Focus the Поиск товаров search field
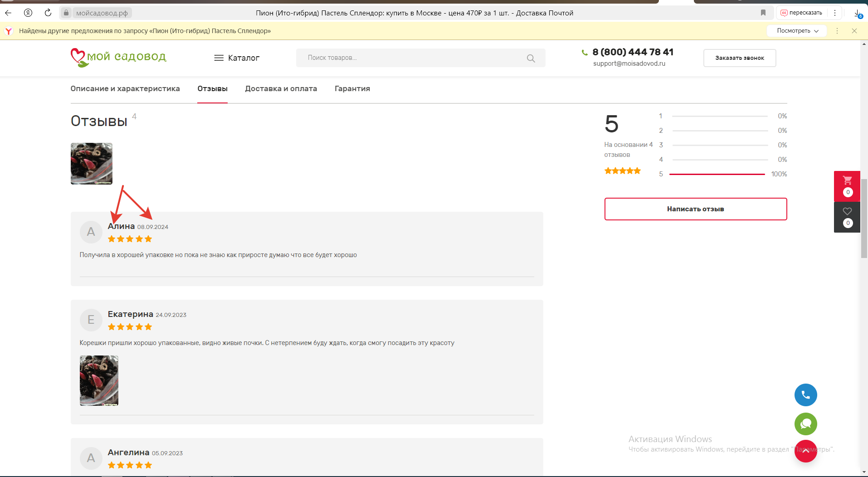 (x=413, y=58)
